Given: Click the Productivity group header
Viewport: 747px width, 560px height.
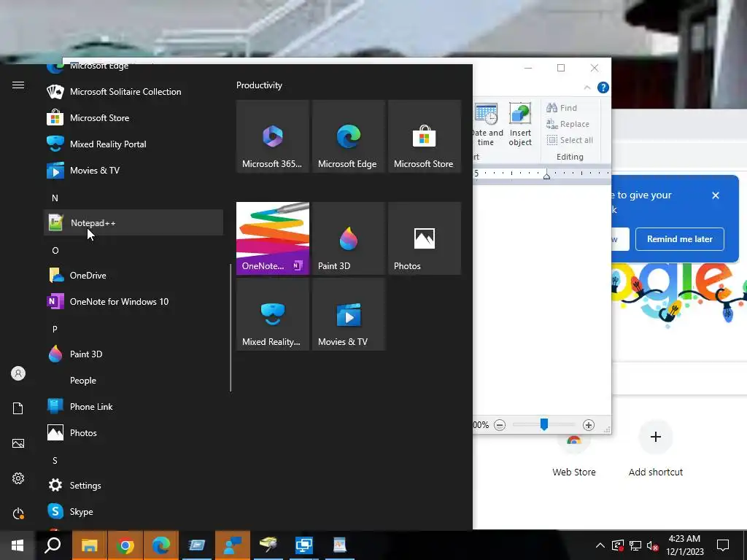Looking at the screenshot, I should (x=259, y=85).
